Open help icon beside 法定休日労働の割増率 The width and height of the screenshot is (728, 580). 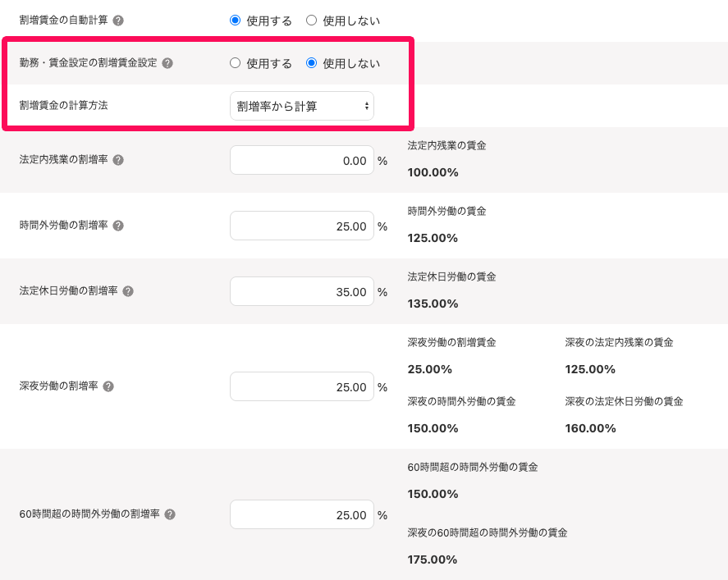coord(128,291)
